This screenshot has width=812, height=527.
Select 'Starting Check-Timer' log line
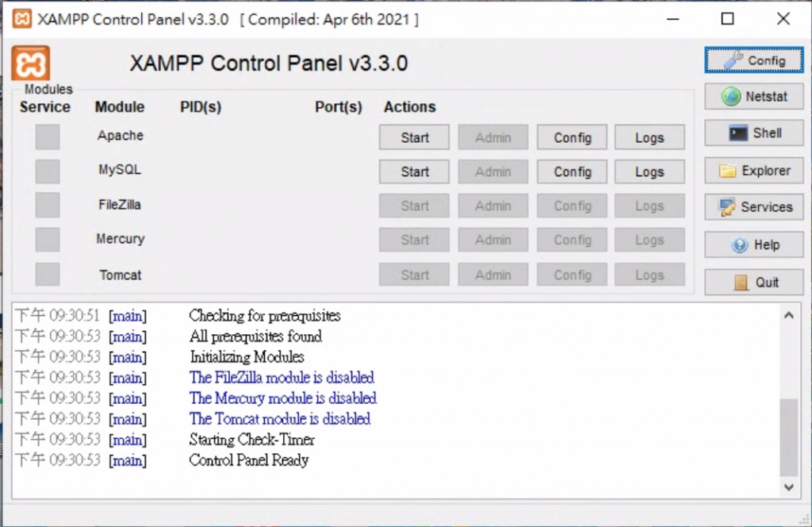pos(251,440)
